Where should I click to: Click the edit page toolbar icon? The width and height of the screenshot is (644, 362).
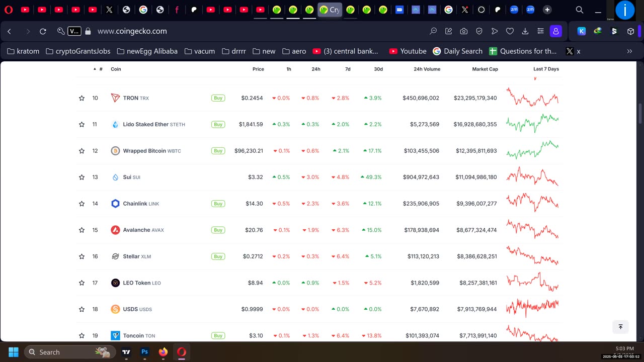point(448,31)
